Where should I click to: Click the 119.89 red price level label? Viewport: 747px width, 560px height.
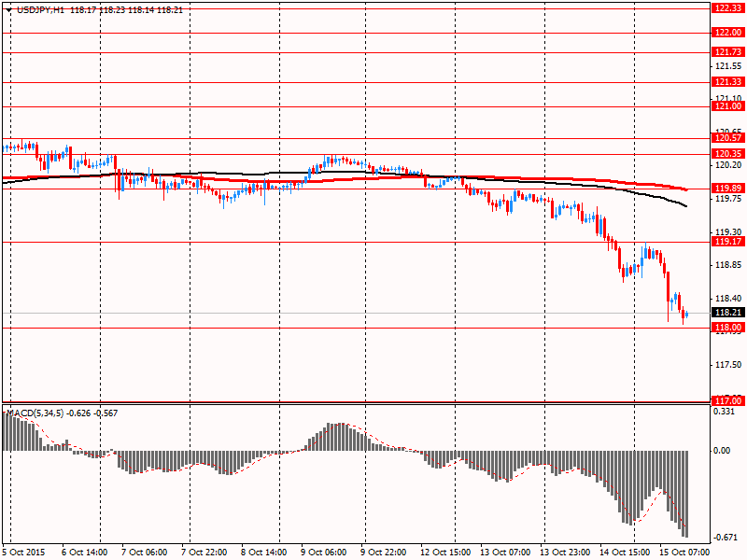click(x=727, y=189)
